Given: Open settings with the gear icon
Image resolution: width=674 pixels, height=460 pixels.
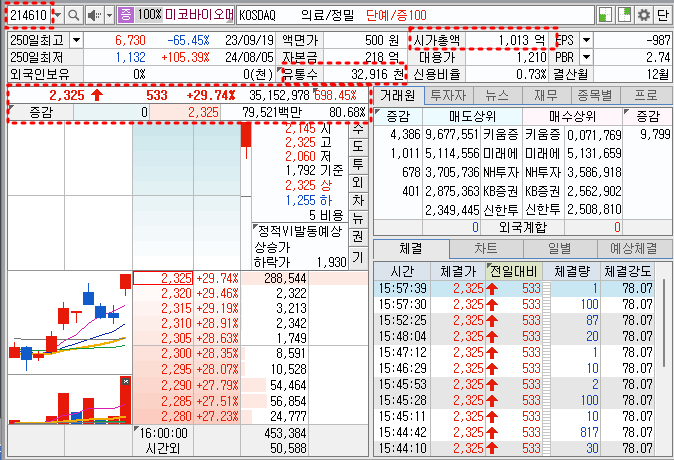Looking at the screenshot, I should [643, 15].
